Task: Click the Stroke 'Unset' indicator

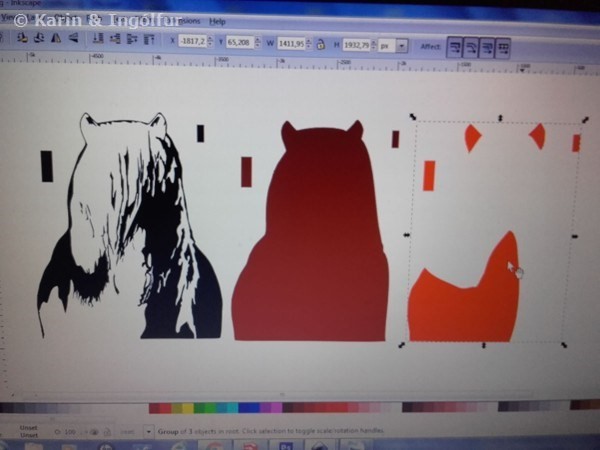Action: click(x=29, y=435)
